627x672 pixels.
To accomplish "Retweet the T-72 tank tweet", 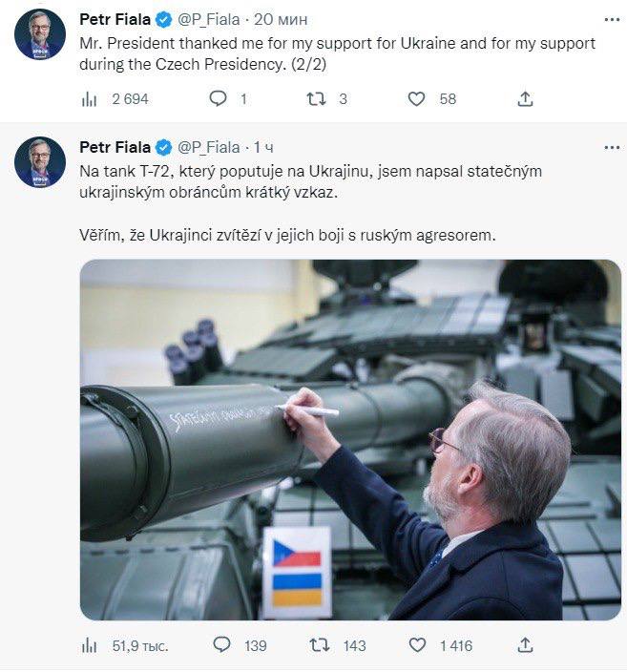I will (319, 645).
